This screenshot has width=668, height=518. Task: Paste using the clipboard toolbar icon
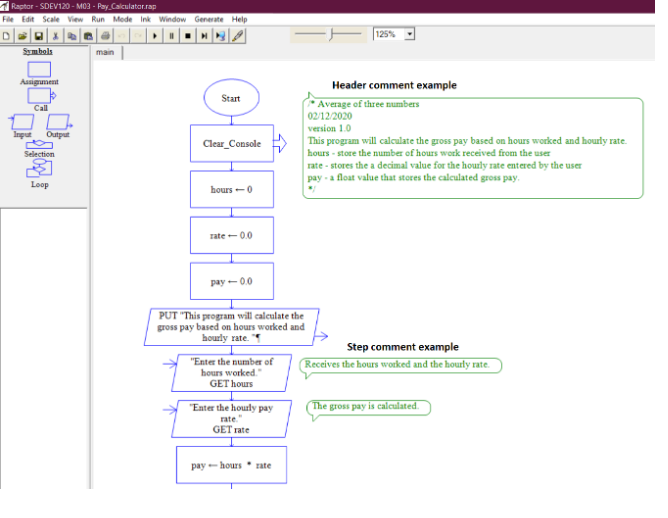[89, 36]
